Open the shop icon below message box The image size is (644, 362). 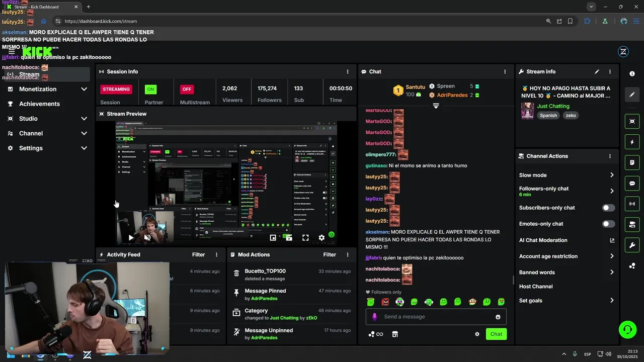[x=395, y=334]
